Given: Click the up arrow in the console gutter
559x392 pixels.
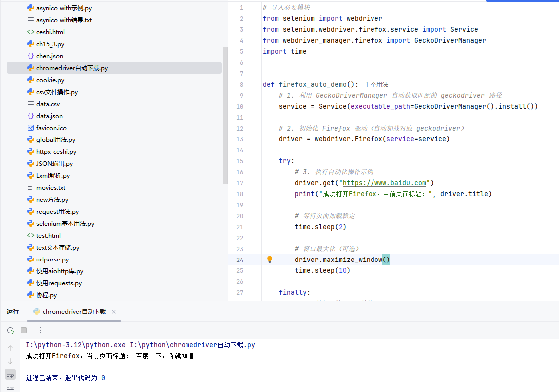Looking at the screenshot, I should point(10,348).
